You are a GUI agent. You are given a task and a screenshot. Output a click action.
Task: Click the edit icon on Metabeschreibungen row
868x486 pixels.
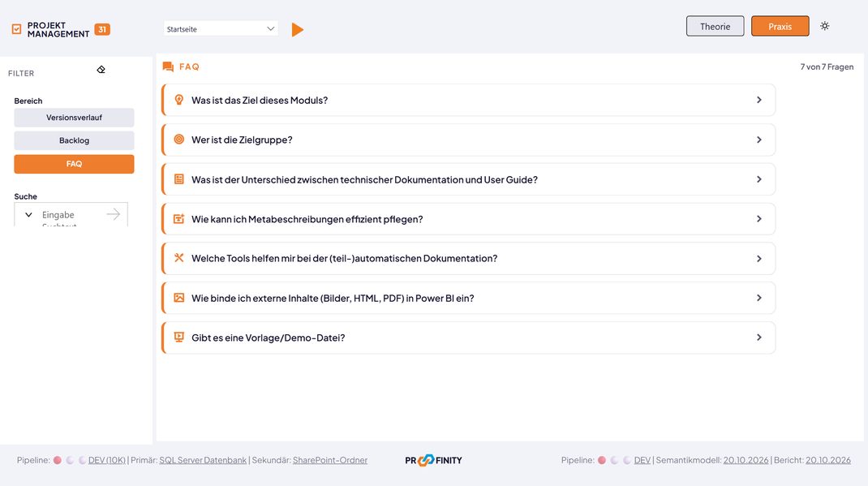178,218
